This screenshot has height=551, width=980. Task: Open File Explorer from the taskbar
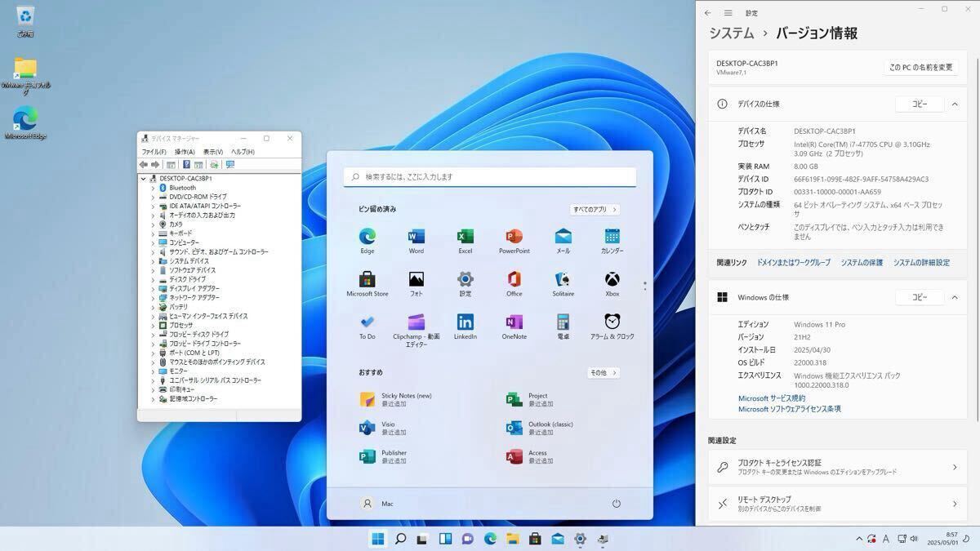pyautogui.click(x=513, y=539)
